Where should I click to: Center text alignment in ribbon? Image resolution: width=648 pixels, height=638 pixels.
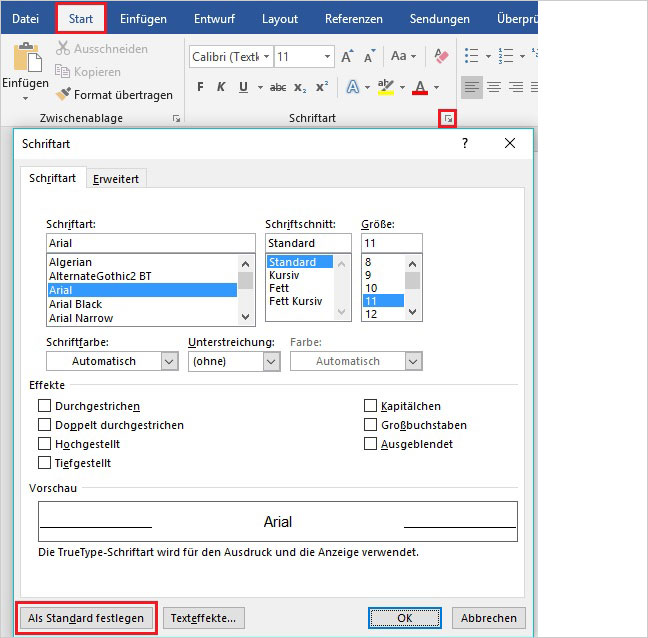(494, 87)
